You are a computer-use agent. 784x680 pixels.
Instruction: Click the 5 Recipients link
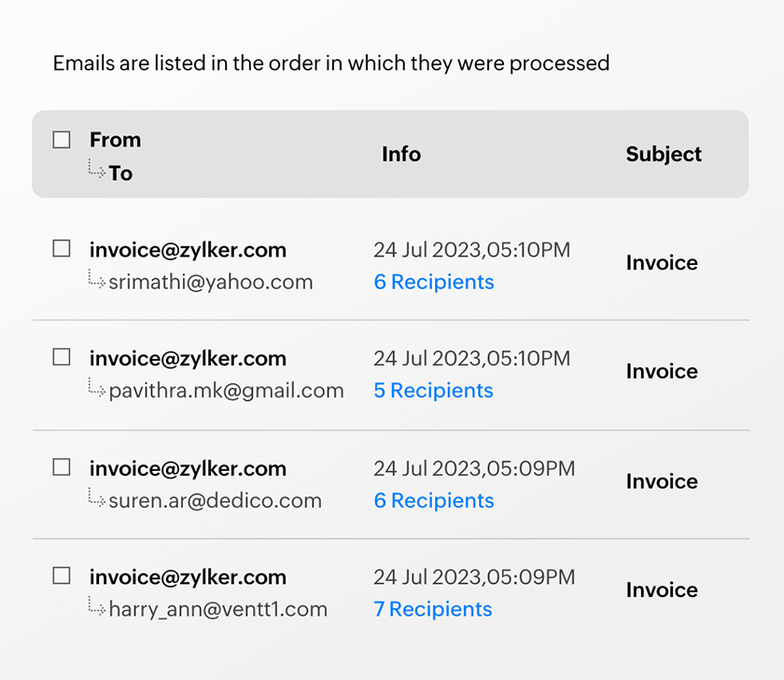[433, 390]
